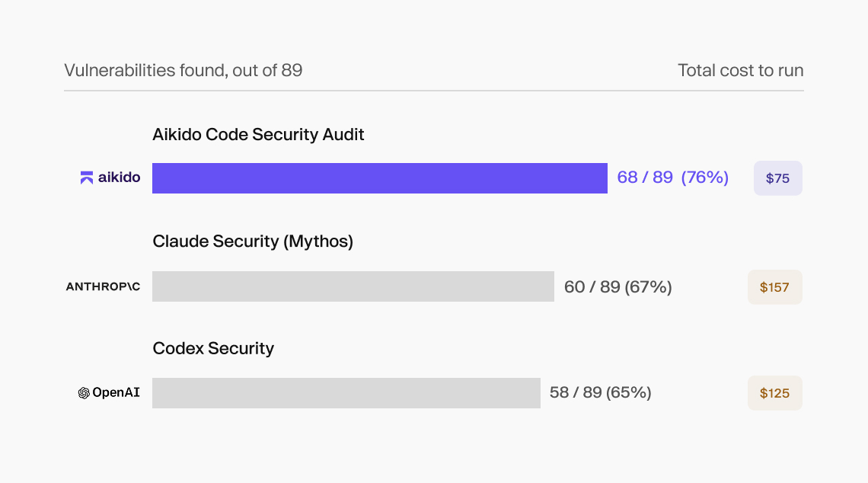Select the gray Codex Security bar
Image resolution: width=868 pixels, height=483 pixels.
[x=346, y=392]
